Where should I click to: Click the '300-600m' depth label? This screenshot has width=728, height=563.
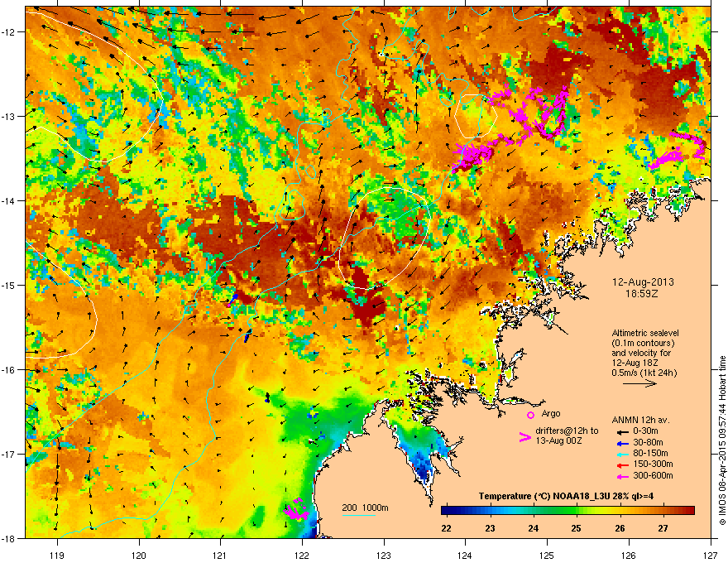653,475
